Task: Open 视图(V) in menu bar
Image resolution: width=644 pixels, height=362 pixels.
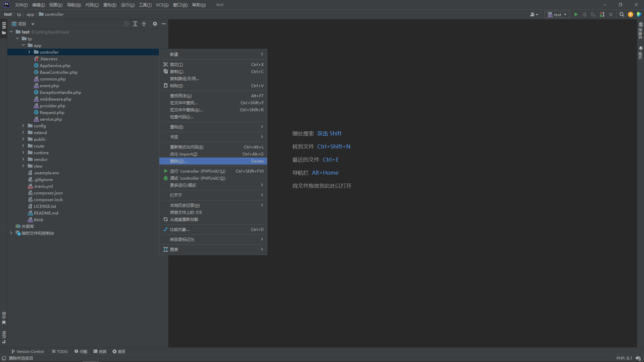Action: click(56, 5)
